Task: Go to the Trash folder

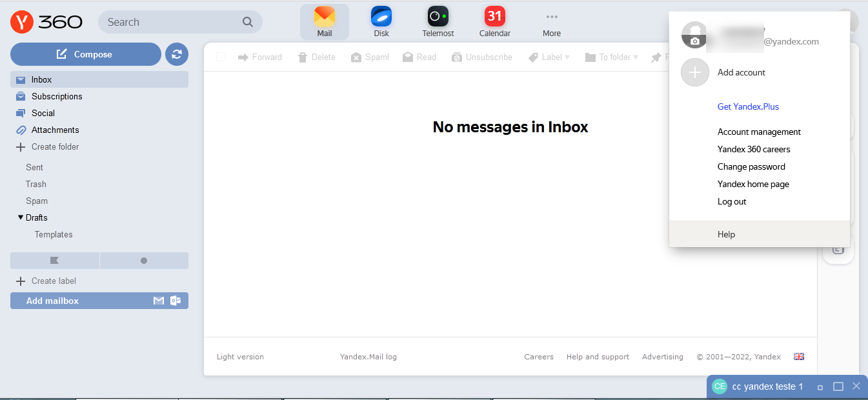Action: pyautogui.click(x=36, y=184)
